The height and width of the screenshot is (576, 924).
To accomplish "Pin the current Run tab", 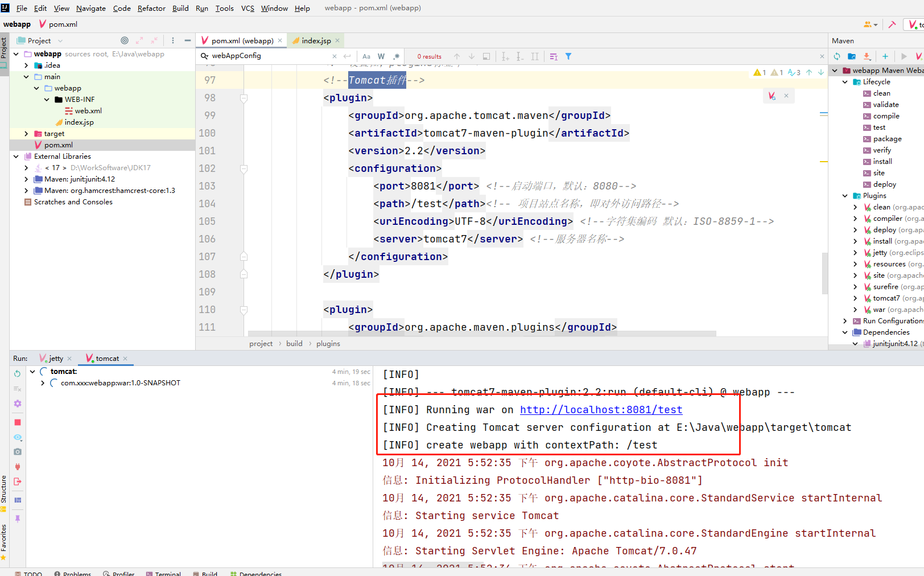I will pos(18,519).
